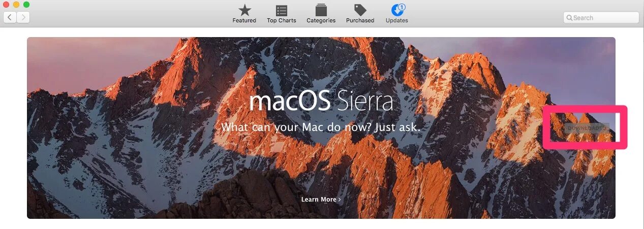
Task: Open the Categories section
Action: [321, 14]
